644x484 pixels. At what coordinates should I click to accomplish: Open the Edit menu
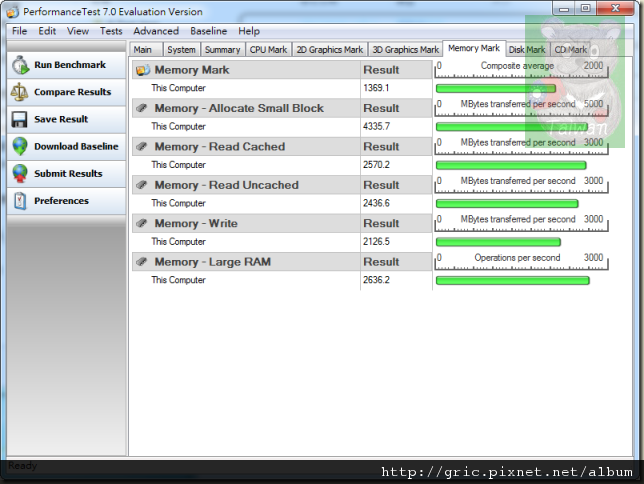coord(47,31)
